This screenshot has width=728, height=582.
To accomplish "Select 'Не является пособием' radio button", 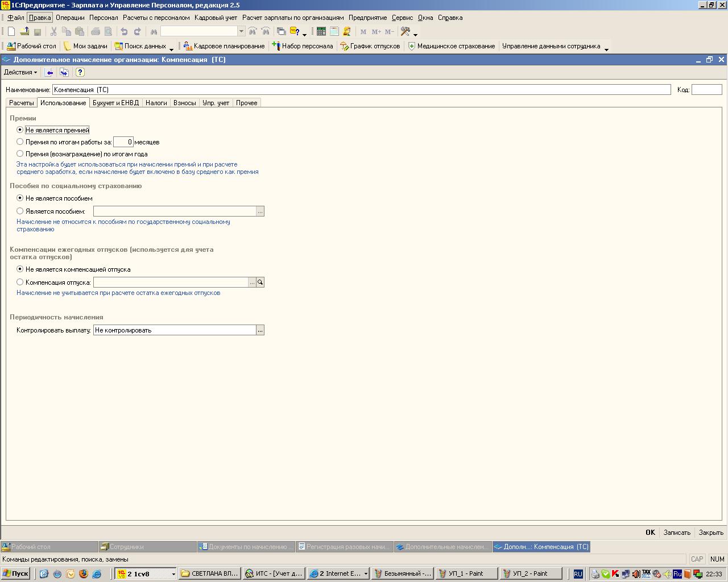I will point(20,198).
